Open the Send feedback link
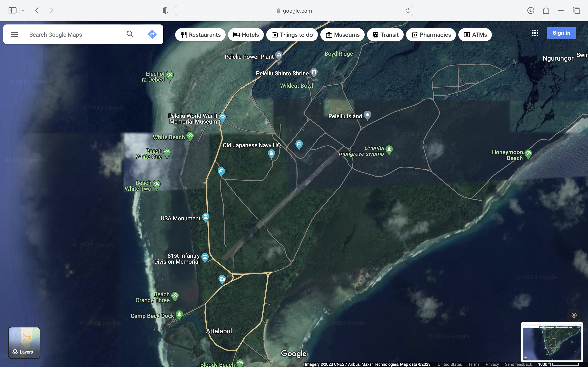588x367 pixels. coord(518,364)
